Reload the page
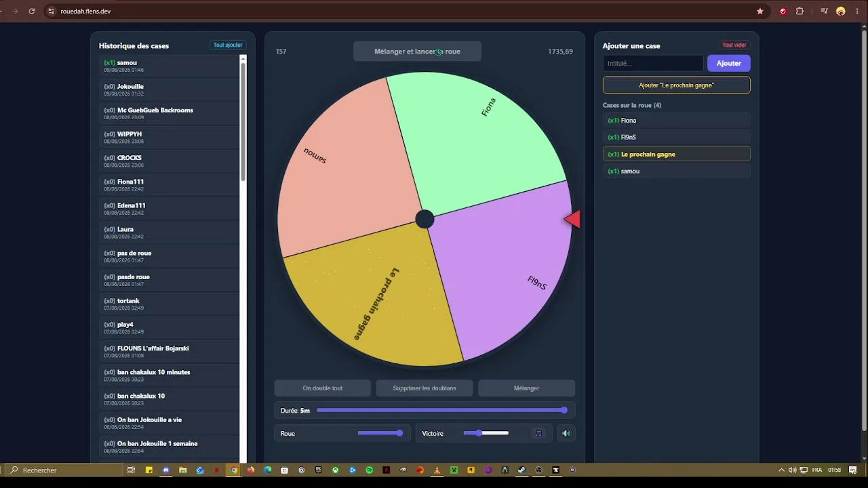The height and width of the screenshot is (488, 868). 32,11
